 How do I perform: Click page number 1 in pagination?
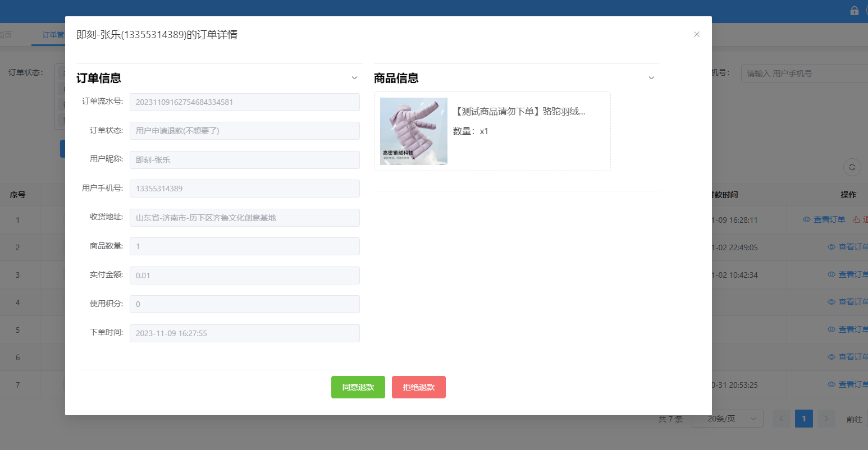(x=803, y=419)
